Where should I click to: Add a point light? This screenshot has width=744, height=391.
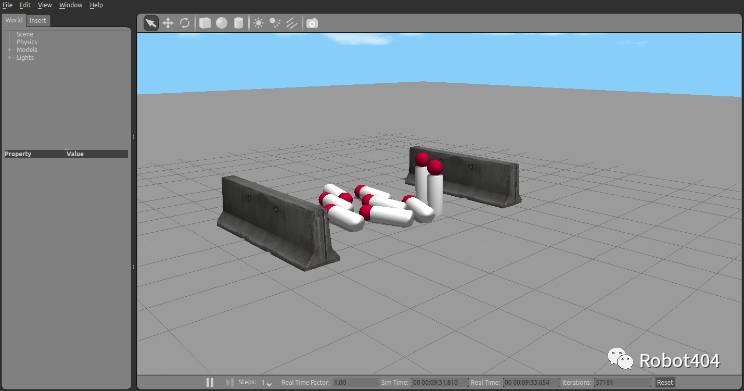click(259, 23)
